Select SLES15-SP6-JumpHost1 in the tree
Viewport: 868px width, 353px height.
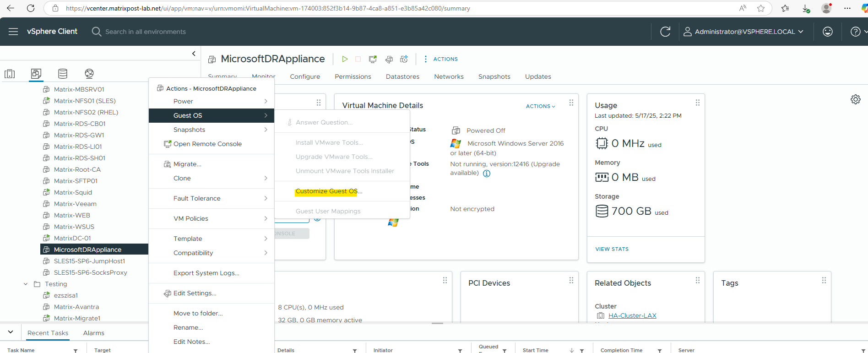coord(89,261)
